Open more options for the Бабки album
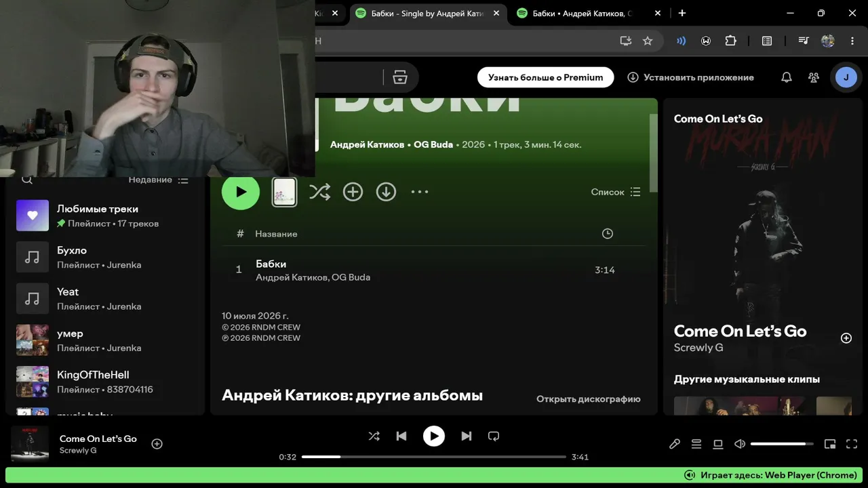The image size is (868, 488). [x=420, y=192]
